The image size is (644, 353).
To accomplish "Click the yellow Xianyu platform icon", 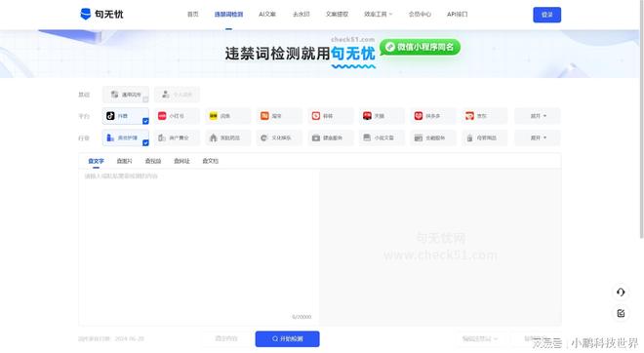I will [x=213, y=116].
